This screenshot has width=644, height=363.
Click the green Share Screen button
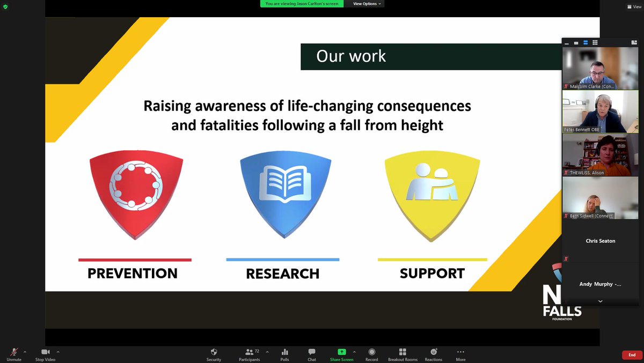[341, 354]
